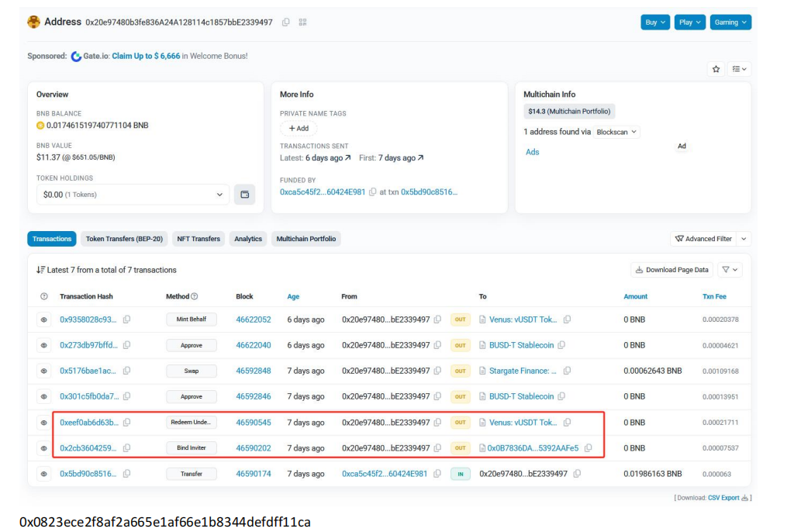Click the Age column header

tap(293, 297)
